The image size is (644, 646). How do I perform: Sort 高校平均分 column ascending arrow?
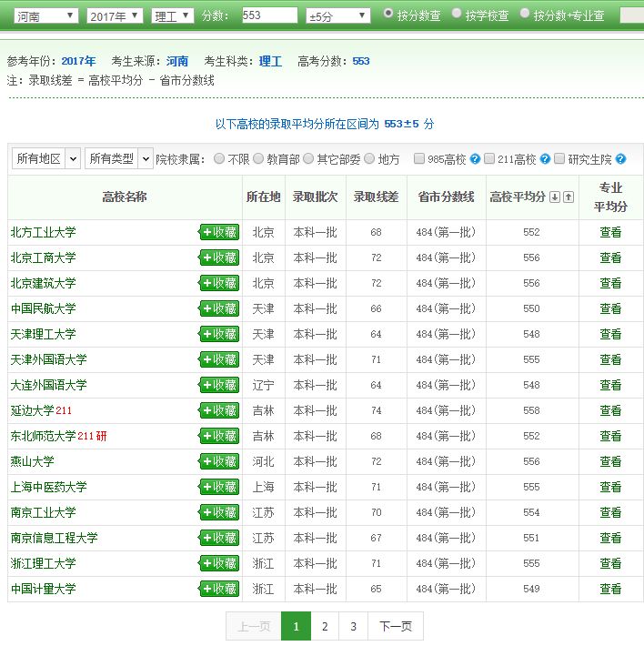(x=569, y=197)
